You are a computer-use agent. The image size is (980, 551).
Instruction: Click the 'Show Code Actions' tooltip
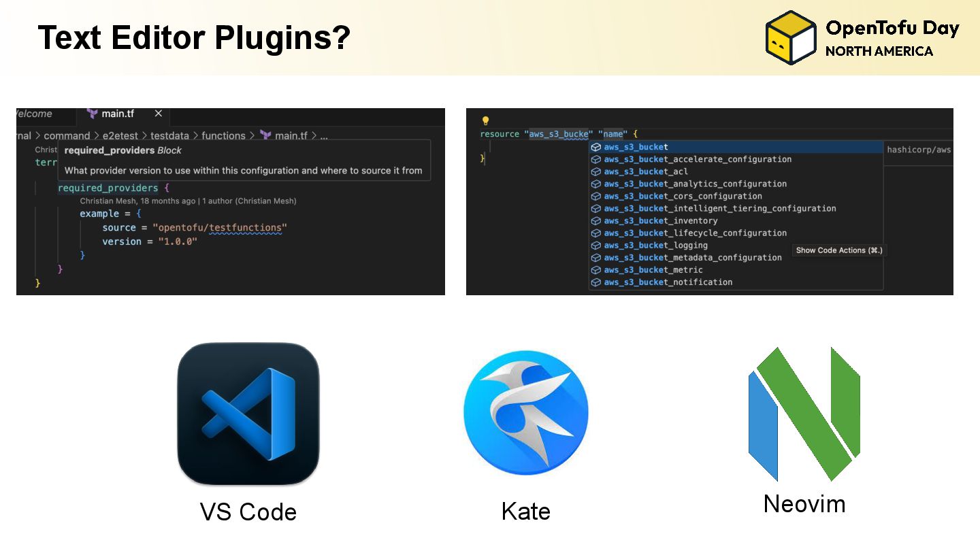coord(839,250)
